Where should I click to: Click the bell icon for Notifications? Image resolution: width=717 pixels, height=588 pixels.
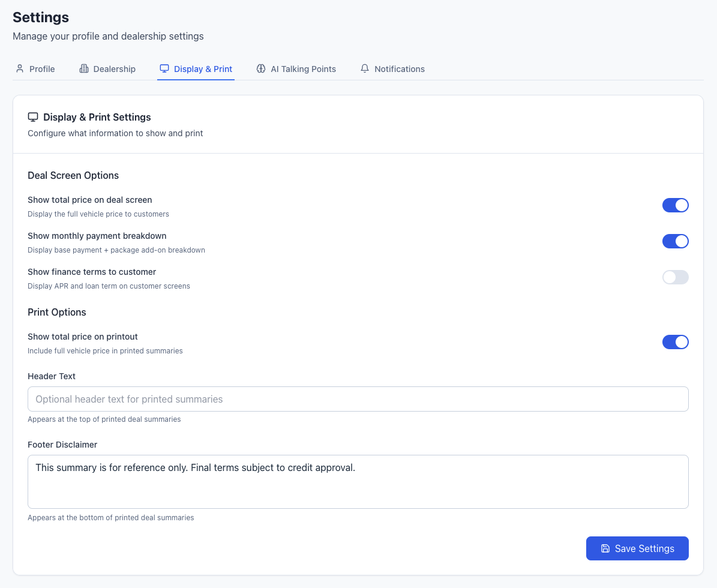tap(365, 69)
